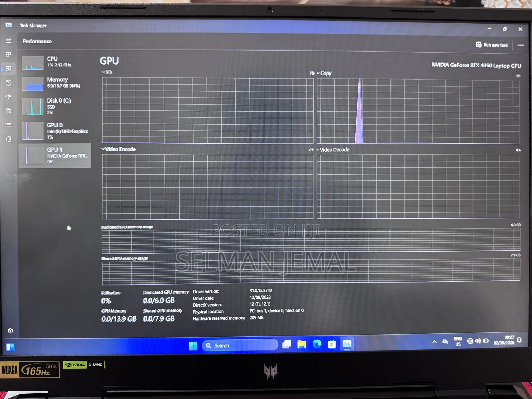The width and height of the screenshot is (532, 399).
Task: Select the Performance page icon in sidebar
Action: (9, 69)
